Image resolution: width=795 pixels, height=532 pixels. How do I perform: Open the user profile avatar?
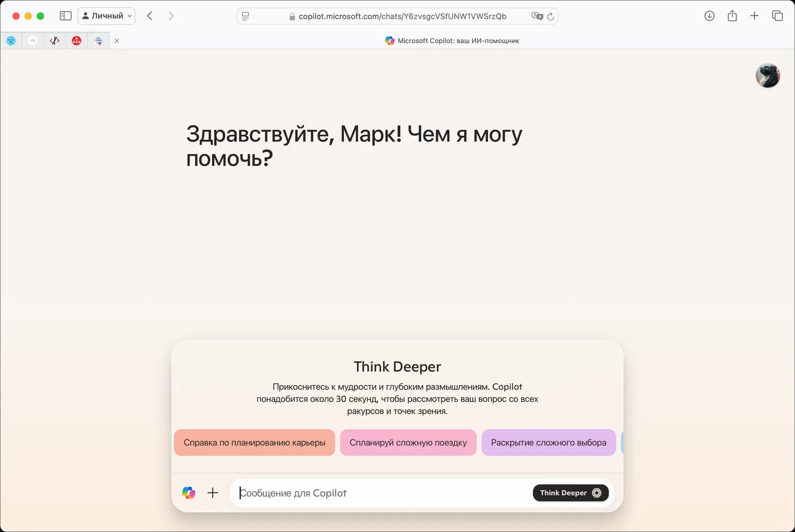coord(768,76)
